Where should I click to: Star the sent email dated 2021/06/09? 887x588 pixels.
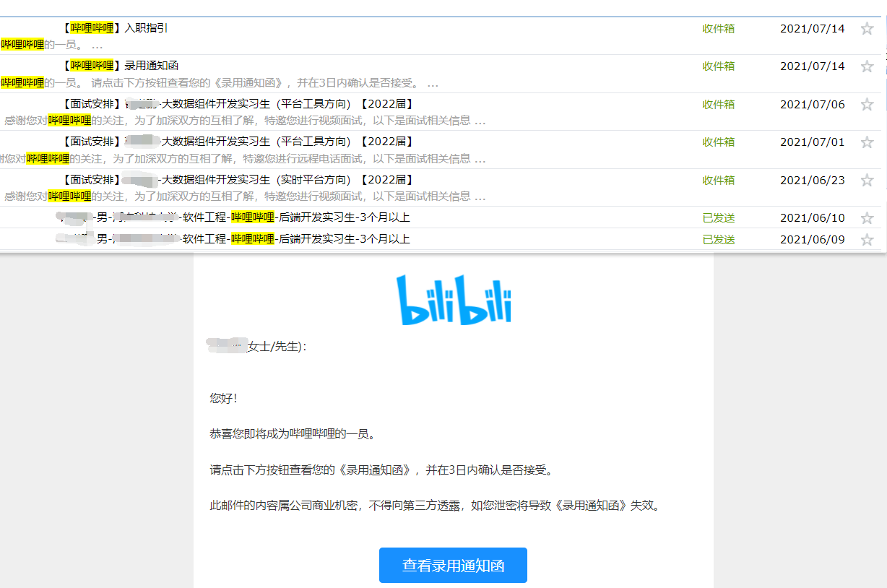867,240
